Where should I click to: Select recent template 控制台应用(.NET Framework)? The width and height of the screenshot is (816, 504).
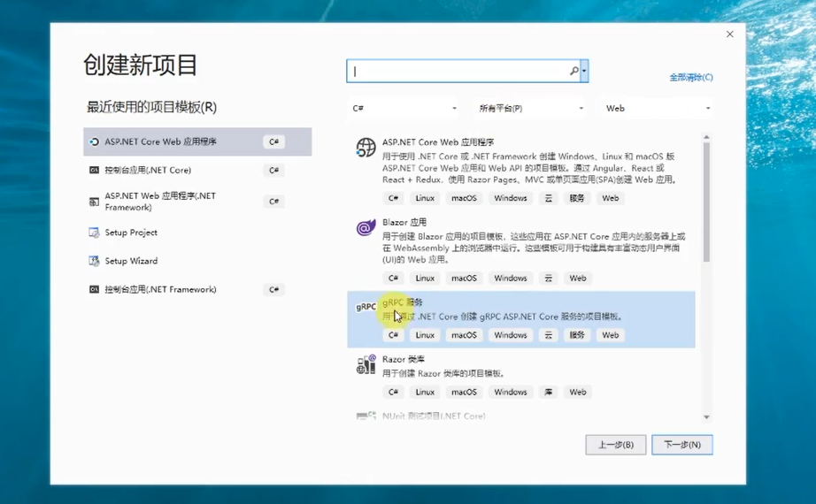point(197,289)
